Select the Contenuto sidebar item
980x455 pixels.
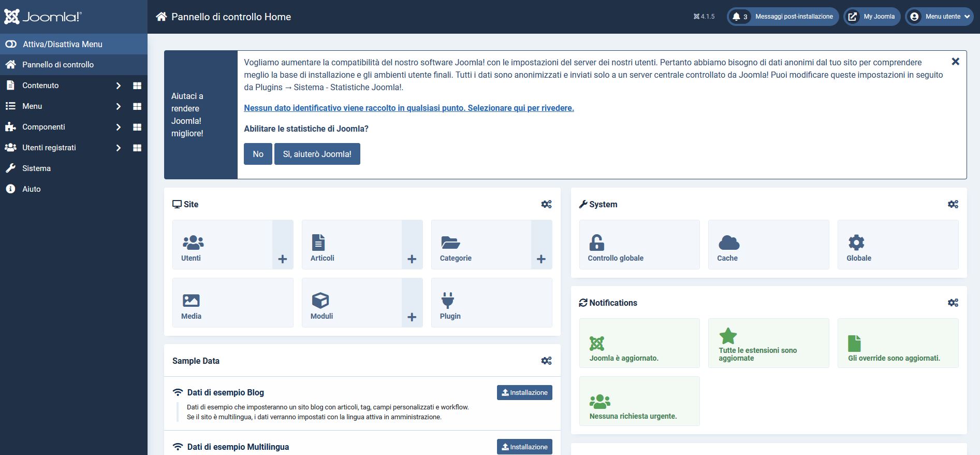coord(40,86)
